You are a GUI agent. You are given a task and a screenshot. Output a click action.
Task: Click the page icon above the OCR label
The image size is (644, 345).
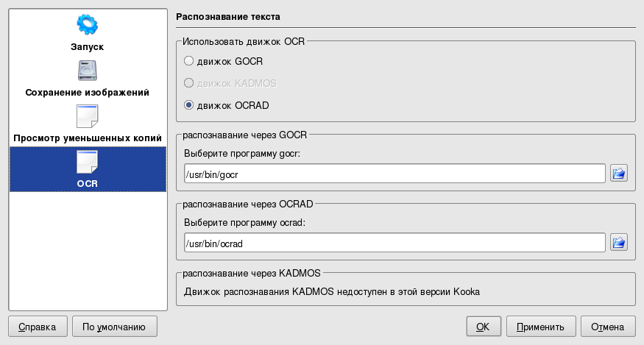pyautogui.click(x=88, y=161)
